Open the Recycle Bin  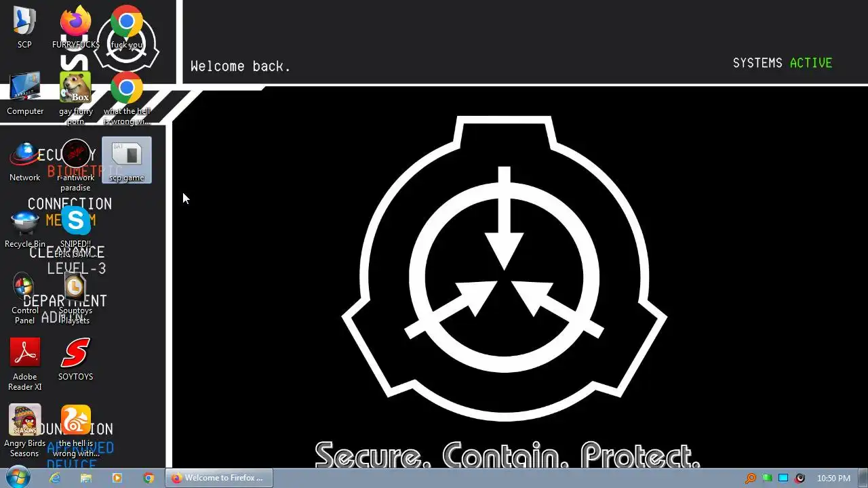25,228
